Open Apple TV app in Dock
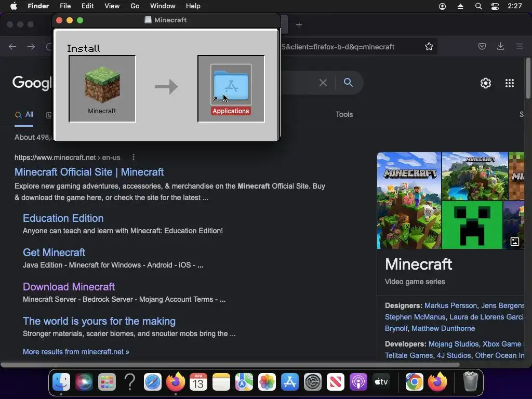 [x=381, y=382]
